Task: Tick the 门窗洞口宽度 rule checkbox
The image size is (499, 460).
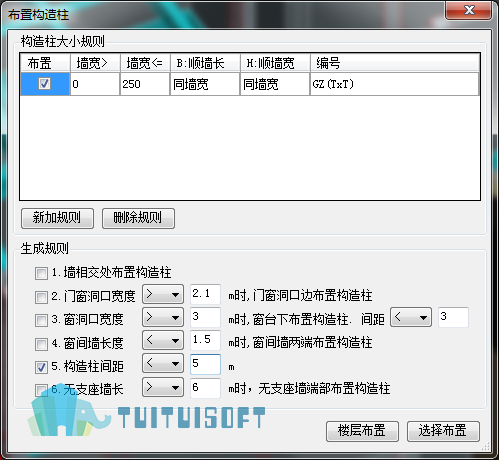Action: point(41,297)
